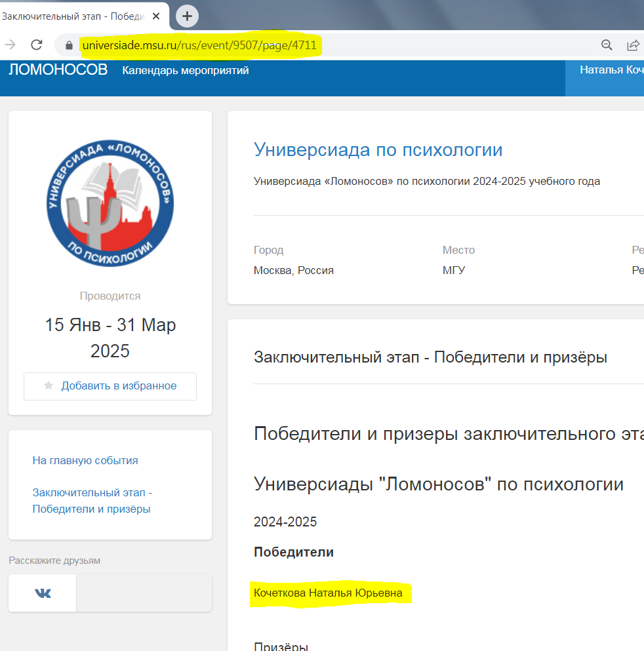Open Заключительный этап - Победители и призёры sidebar link
Screen dimensions: 644x651
pos(92,501)
